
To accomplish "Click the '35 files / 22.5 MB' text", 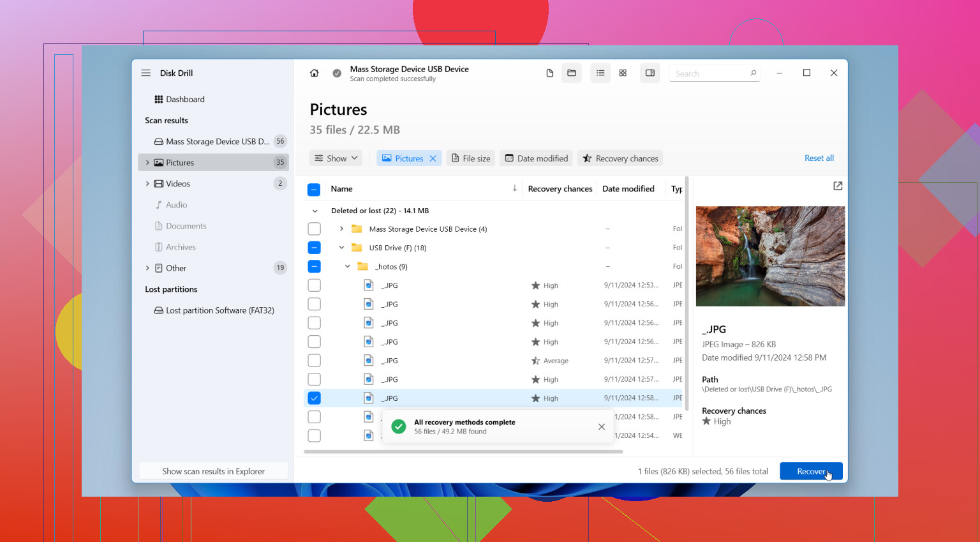I will (x=355, y=130).
